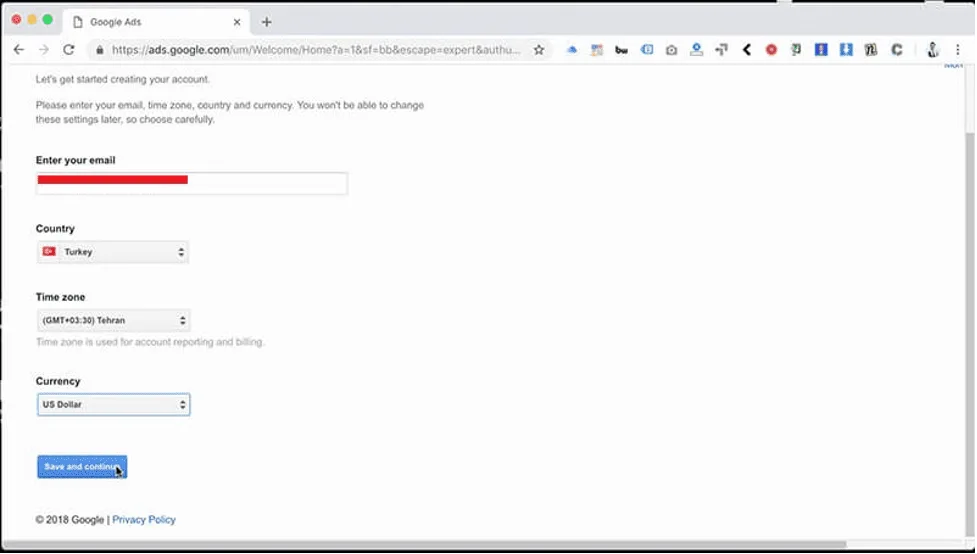This screenshot has width=977, height=554.
Task: Open the camera screenshot extension
Action: pyautogui.click(x=671, y=50)
